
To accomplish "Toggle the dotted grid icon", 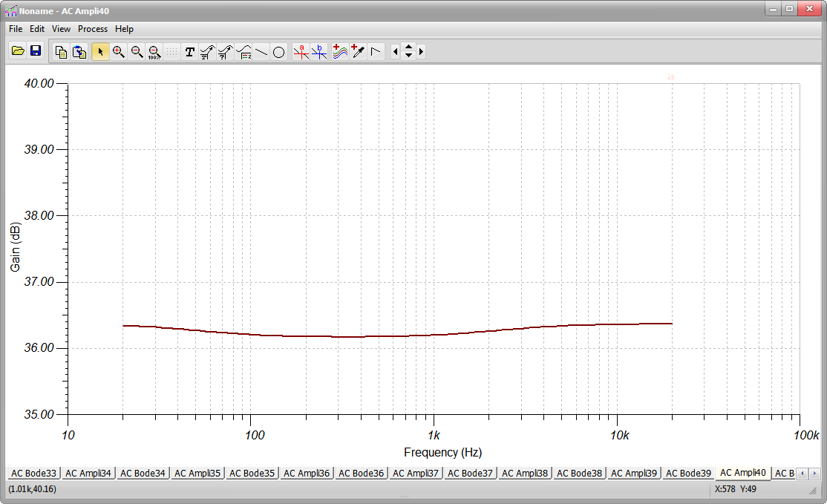I will tap(172, 52).
